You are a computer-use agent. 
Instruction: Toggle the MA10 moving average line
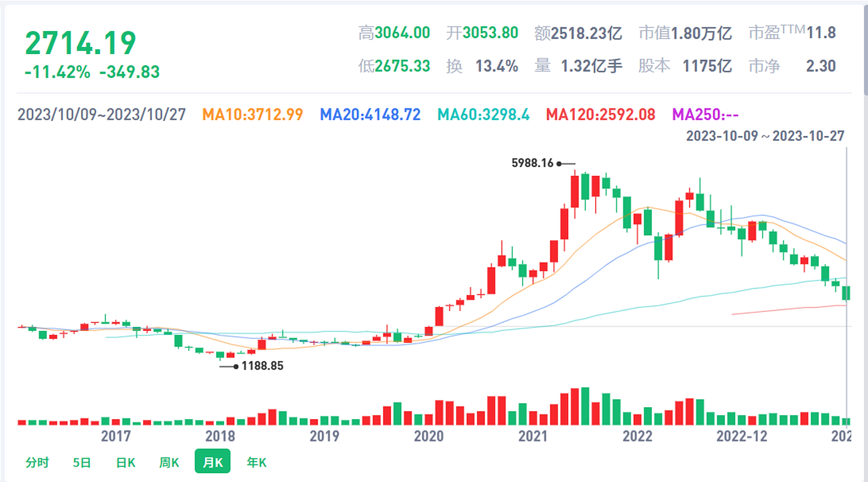(252, 114)
